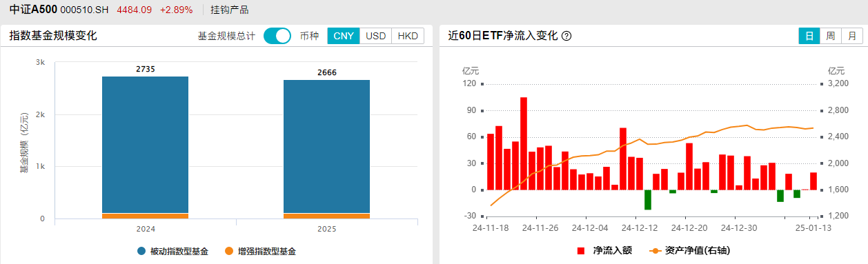Screen dimensions: 868x264
Task: Click the tallest red net inflow bar
Action: (x=524, y=143)
